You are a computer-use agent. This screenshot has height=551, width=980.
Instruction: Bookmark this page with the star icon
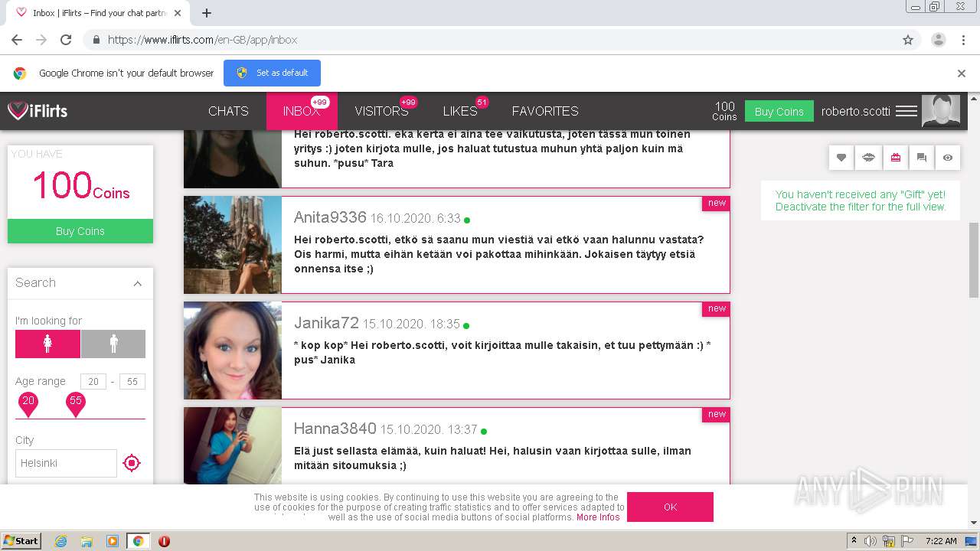coord(908,40)
